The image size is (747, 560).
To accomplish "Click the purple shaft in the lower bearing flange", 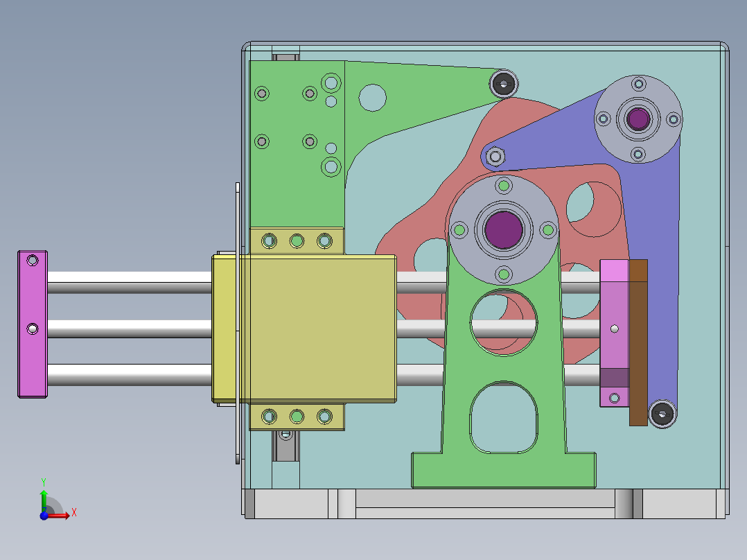I will pyautogui.click(x=504, y=230).
